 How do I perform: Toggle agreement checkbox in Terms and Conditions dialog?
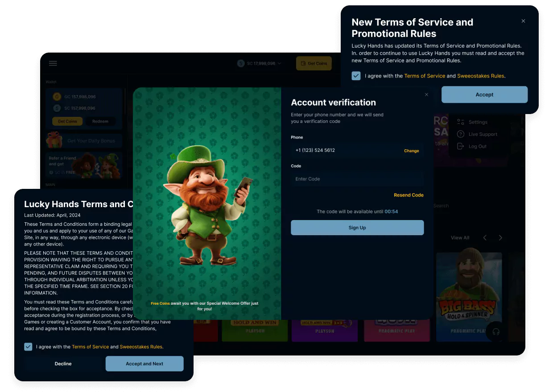pos(28,347)
